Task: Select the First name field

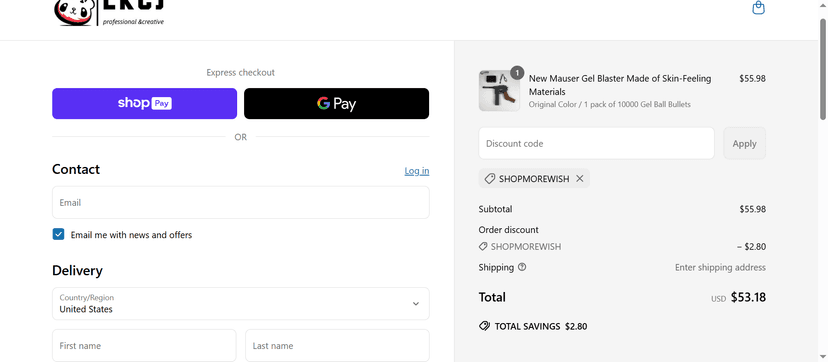Action: pos(144,346)
